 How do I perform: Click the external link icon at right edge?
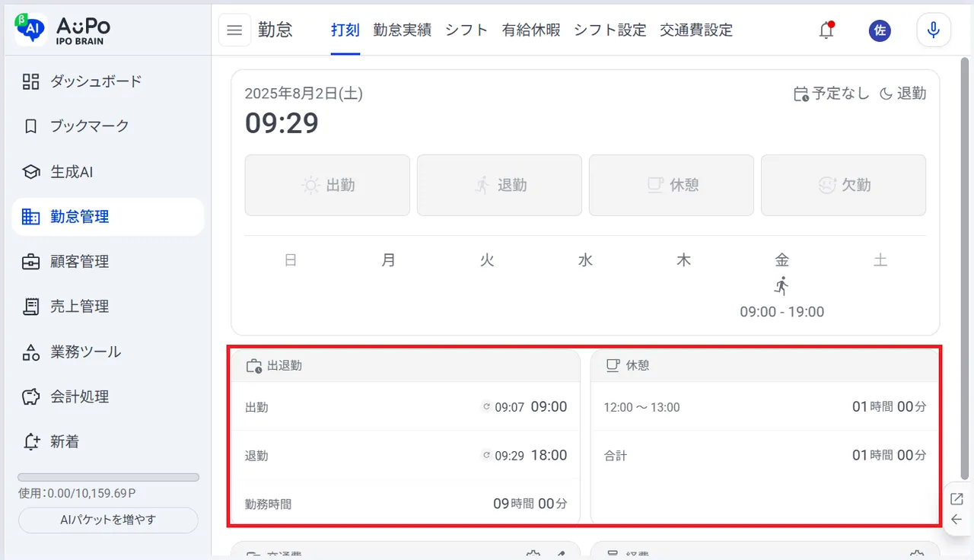coord(956,499)
